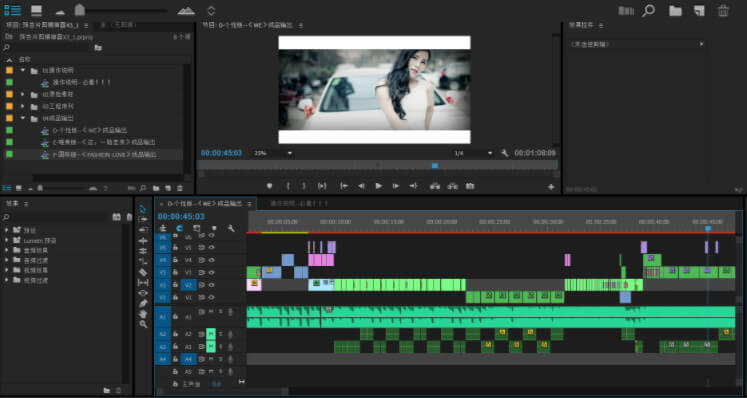Viewport: 747px width, 398px height.
Task: Switch to the large Icon View button at top left
Action: [x=36, y=10]
